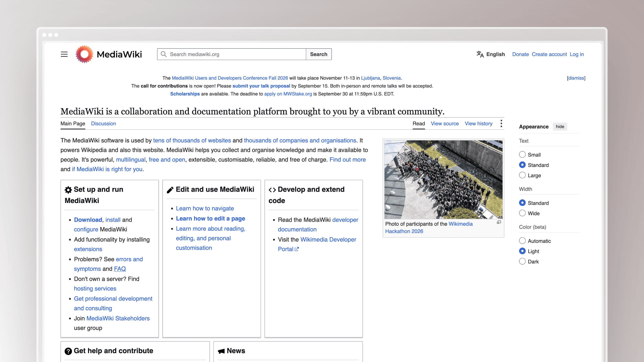Open the three-dot page tools menu
Viewport: 644px width, 362px height.
pos(501,124)
